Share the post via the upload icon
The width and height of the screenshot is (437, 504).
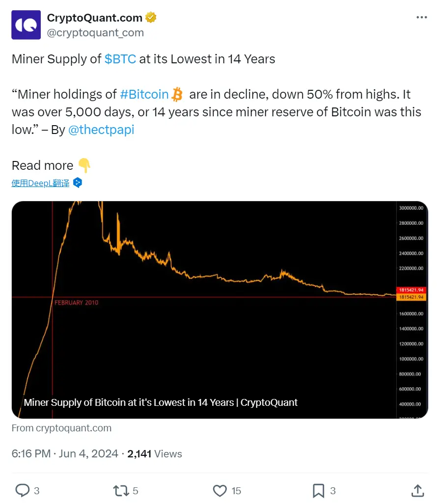point(417,490)
